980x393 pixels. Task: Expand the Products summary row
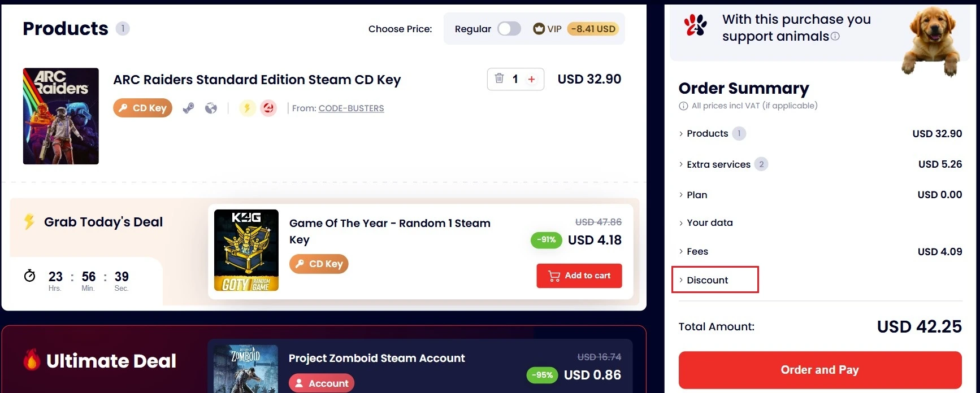707,134
